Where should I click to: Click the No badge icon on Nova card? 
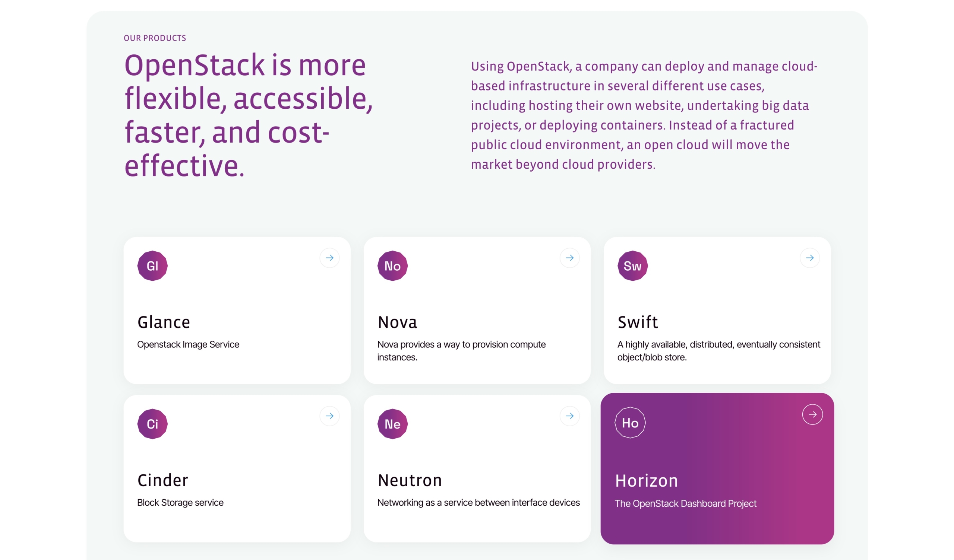[x=392, y=265]
